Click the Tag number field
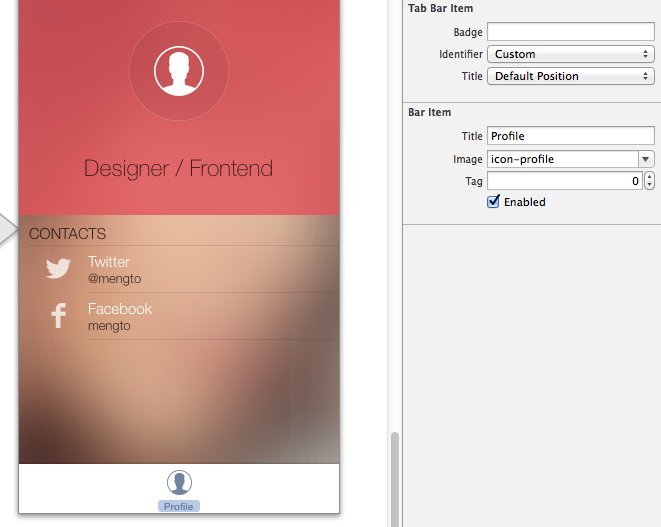This screenshot has width=661, height=527. 564,181
